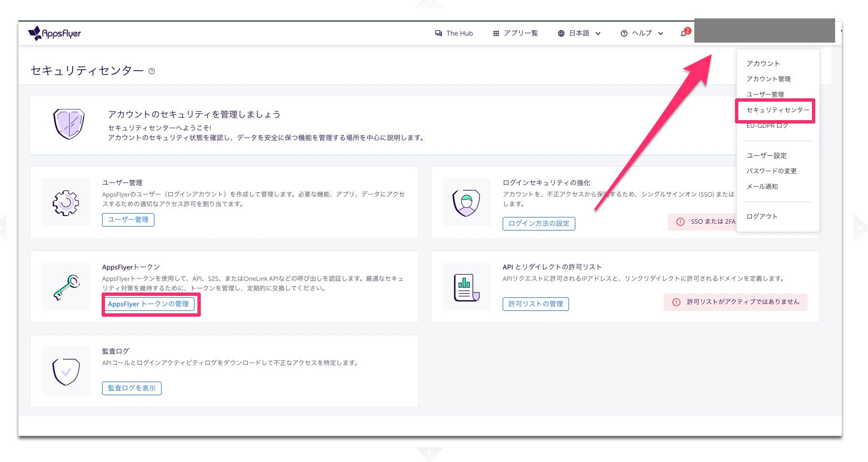
Task: Select パスワードの変更 in account menu
Action: (x=771, y=171)
